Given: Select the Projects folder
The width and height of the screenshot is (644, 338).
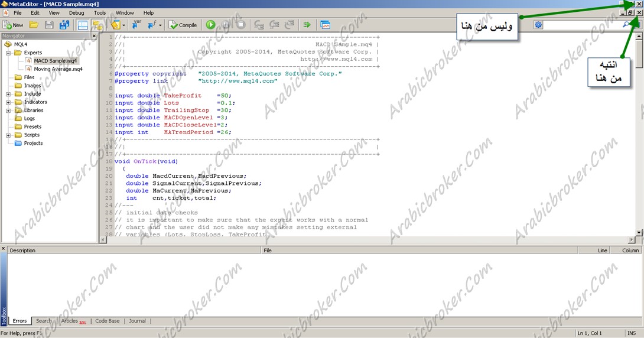Looking at the screenshot, I should tap(33, 143).
